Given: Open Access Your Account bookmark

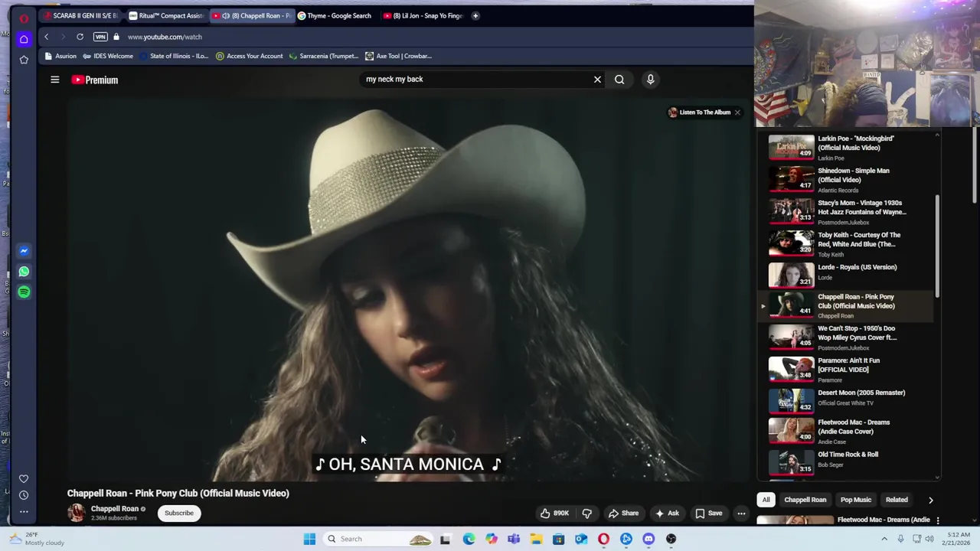Looking at the screenshot, I should [250, 56].
